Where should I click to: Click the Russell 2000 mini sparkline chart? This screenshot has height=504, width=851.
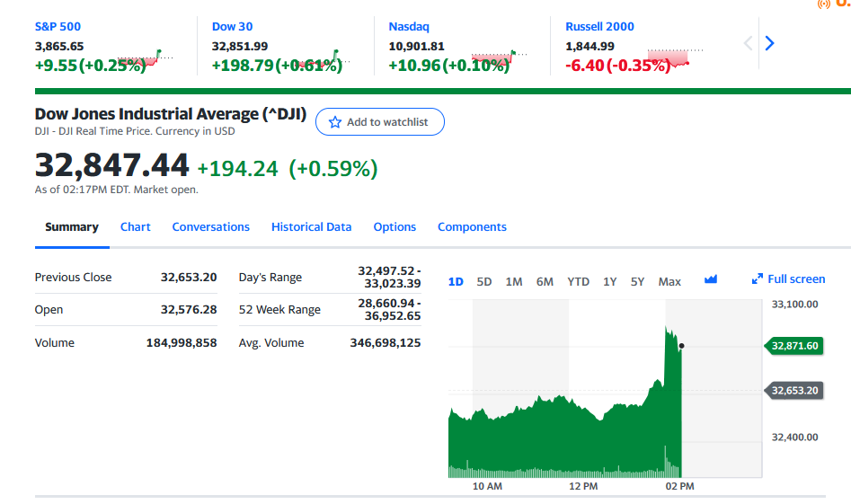[x=675, y=58]
